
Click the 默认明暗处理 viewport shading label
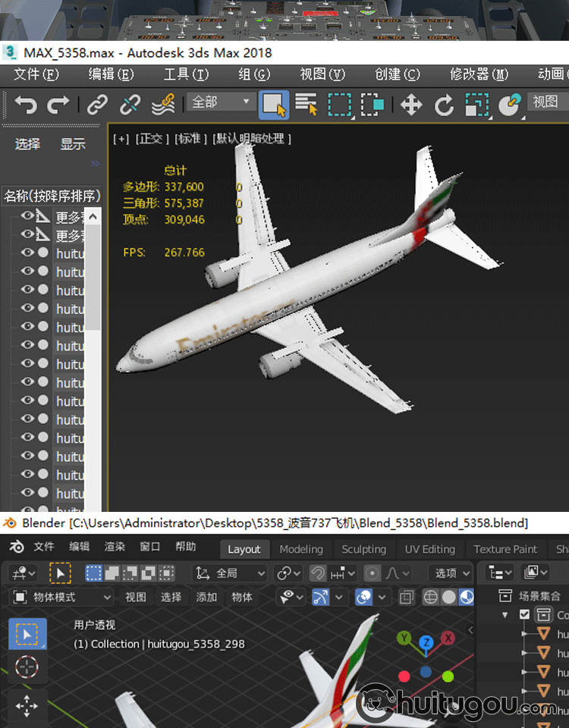pyautogui.click(x=253, y=138)
